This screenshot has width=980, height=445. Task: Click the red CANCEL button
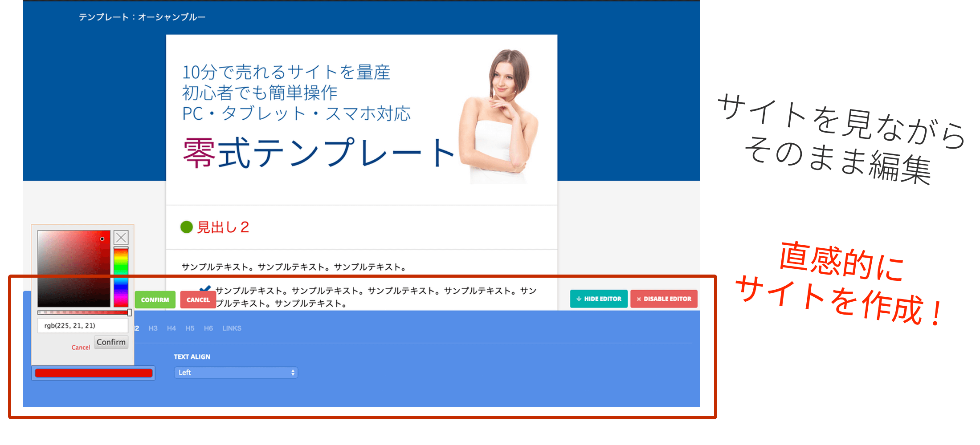pos(198,299)
